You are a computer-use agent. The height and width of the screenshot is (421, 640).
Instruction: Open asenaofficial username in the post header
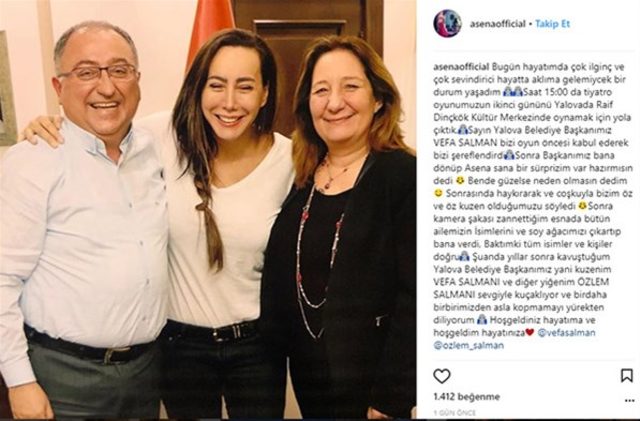pos(497,24)
